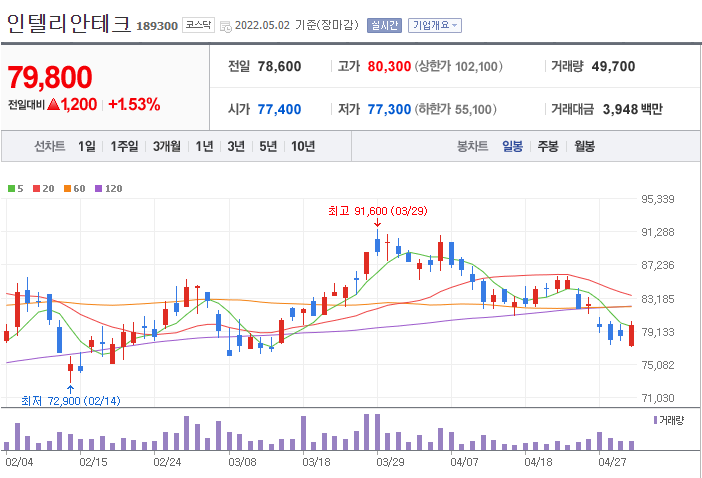The image size is (702, 478).
Task: Click the calendar clock icon beside the date
Action: pos(226,26)
